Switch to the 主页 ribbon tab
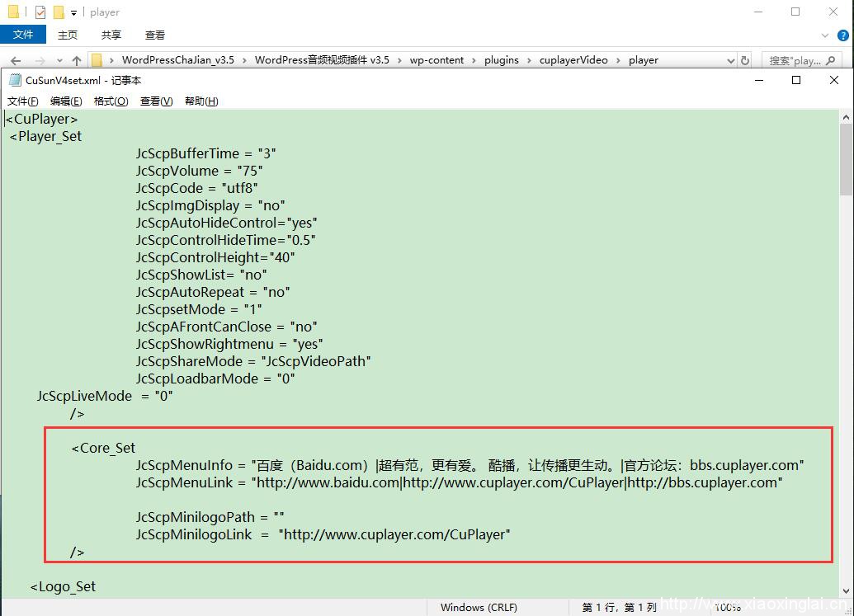Viewport: 854px width, 616px height. click(x=68, y=35)
